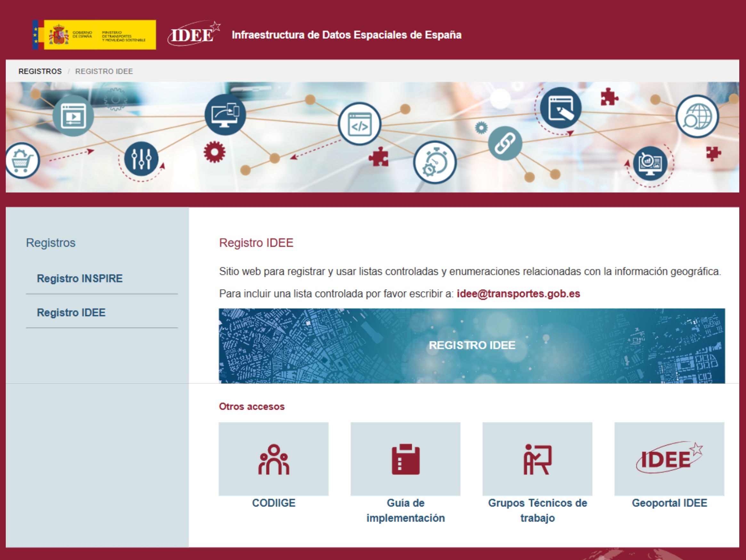Click the shopping cart icon in banner
The image size is (746, 560).
[x=22, y=161]
